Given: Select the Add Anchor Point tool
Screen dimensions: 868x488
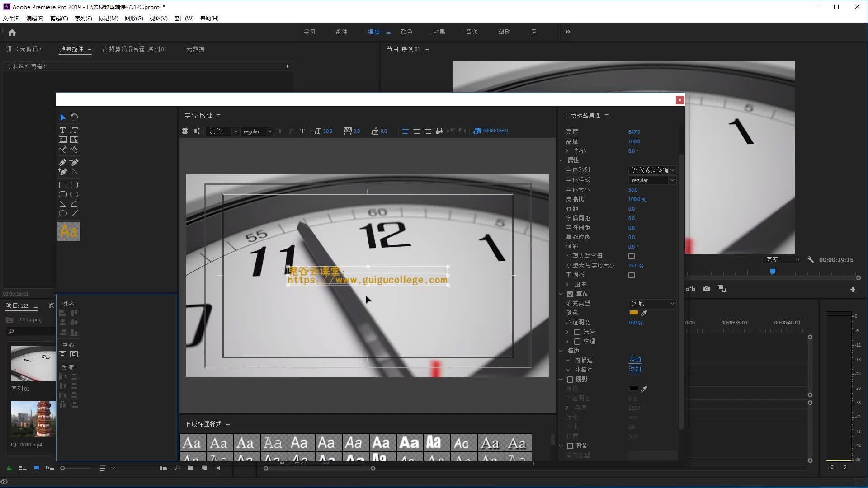Looking at the screenshot, I should pyautogui.click(x=63, y=172).
